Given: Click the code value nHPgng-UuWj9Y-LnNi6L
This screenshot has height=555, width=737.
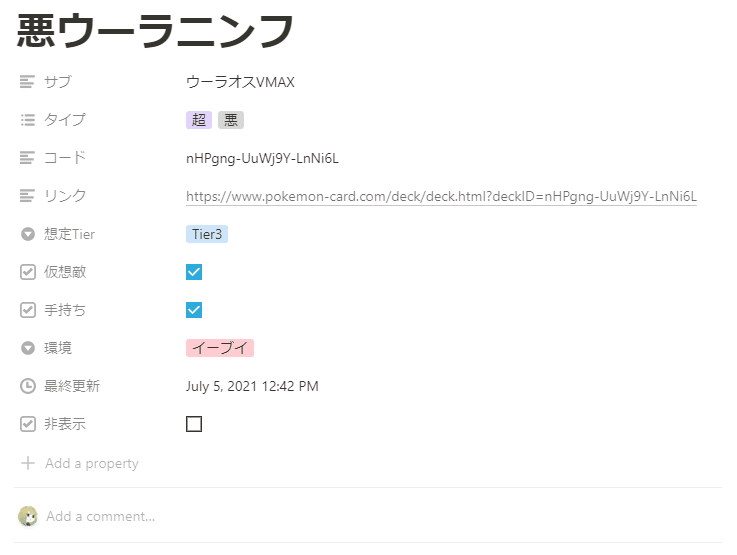Looking at the screenshot, I should pos(262,158).
